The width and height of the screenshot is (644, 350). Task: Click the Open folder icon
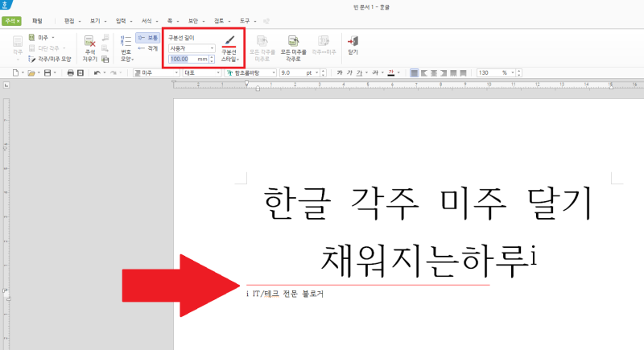point(31,73)
